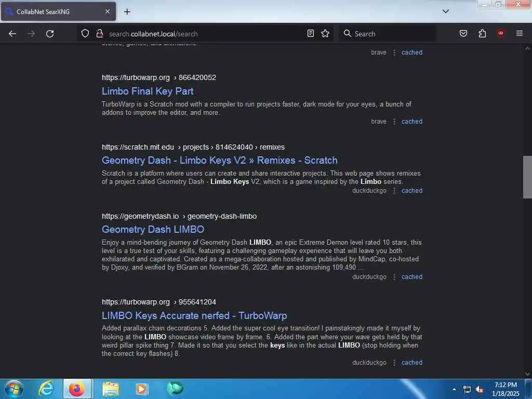
Task: Select the CollabNet SearXNG tab
Action: 58,11
